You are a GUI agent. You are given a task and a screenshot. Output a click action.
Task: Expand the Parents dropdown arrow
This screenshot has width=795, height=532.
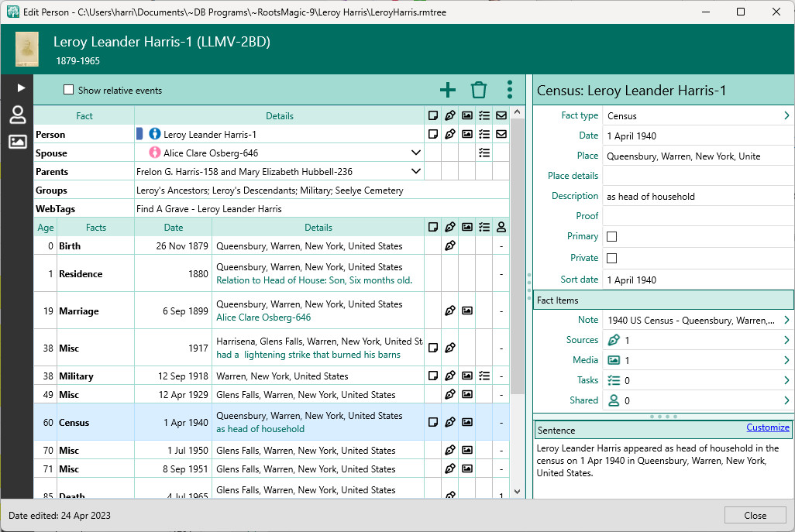pyautogui.click(x=416, y=172)
